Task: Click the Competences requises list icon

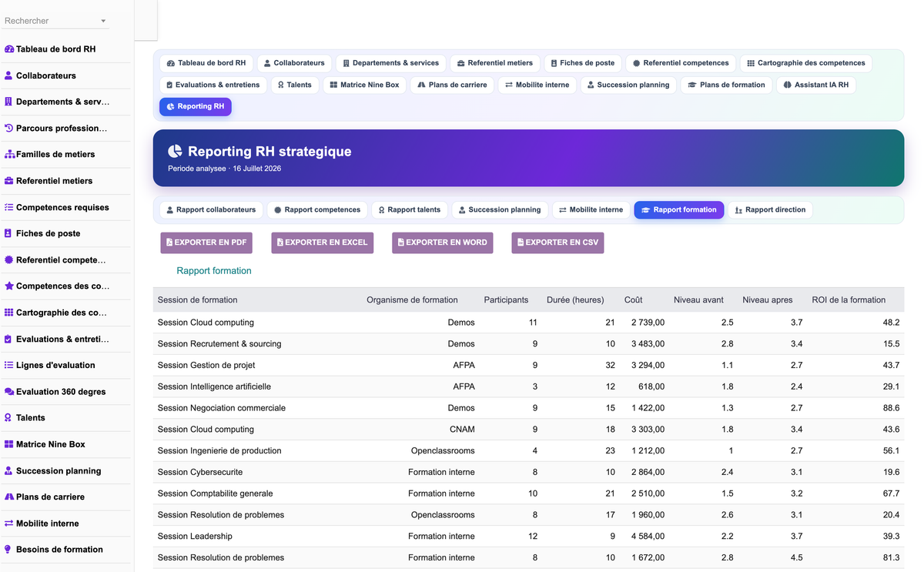Action: (9, 207)
